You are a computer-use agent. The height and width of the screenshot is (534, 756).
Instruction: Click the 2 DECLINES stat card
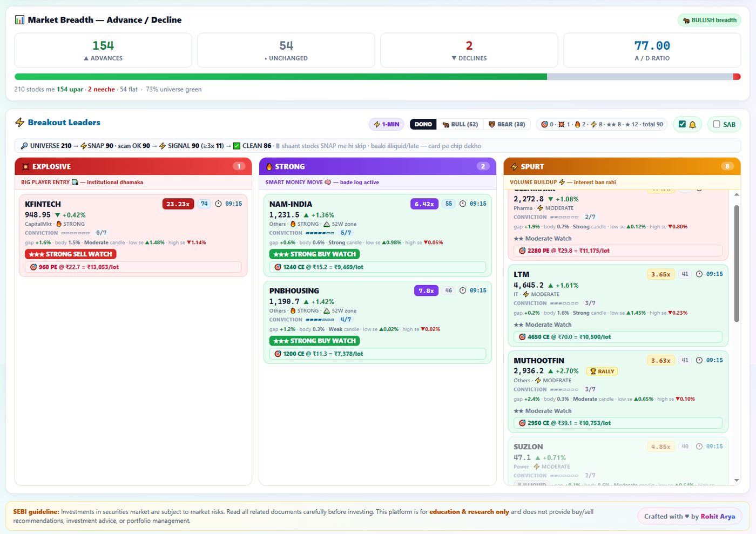[469, 50]
